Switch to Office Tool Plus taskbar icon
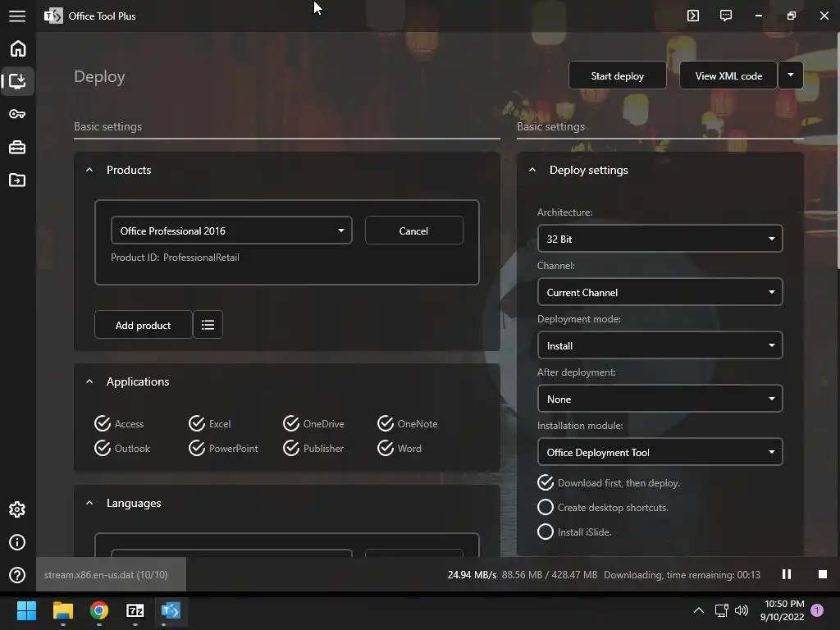Viewport: 840px width, 630px height. click(x=171, y=610)
